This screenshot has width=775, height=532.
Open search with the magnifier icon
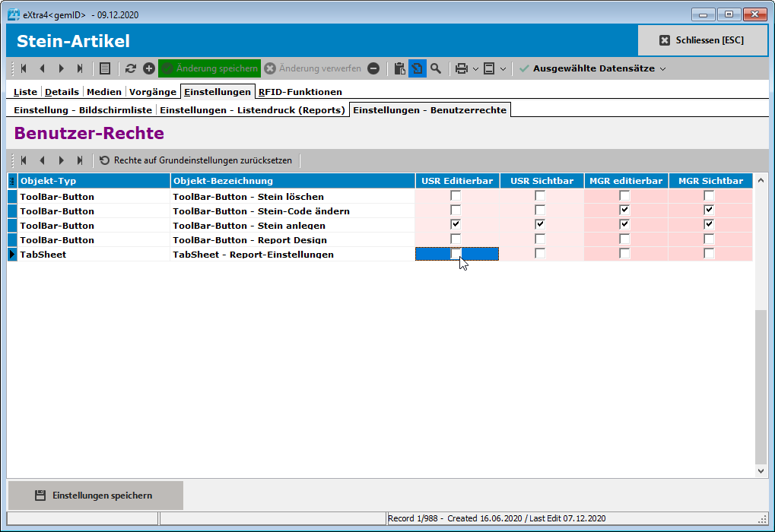click(x=436, y=68)
